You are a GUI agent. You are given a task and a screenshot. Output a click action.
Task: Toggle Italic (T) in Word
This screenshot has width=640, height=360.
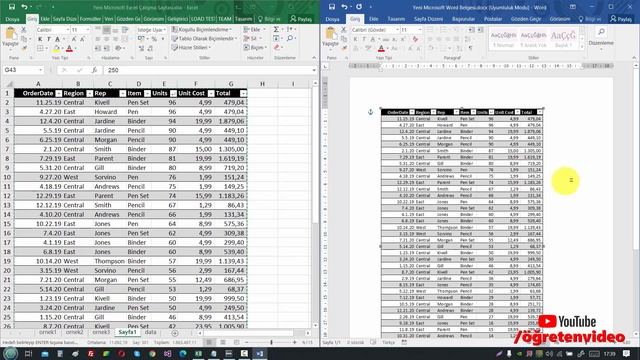(x=364, y=39)
